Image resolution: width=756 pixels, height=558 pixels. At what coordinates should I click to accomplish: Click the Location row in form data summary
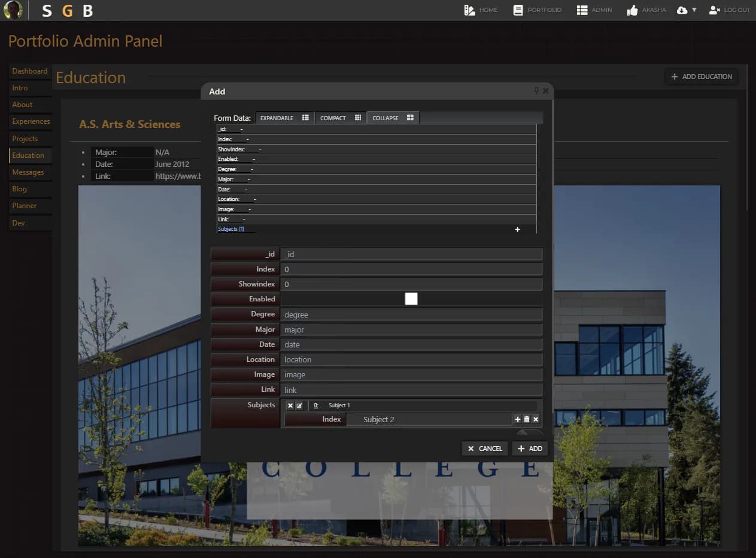(377, 199)
